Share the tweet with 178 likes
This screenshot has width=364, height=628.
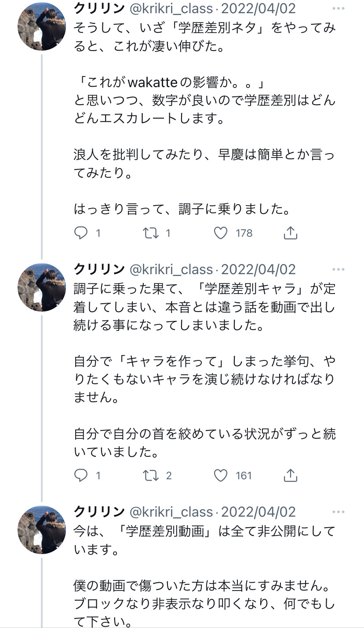[291, 233]
